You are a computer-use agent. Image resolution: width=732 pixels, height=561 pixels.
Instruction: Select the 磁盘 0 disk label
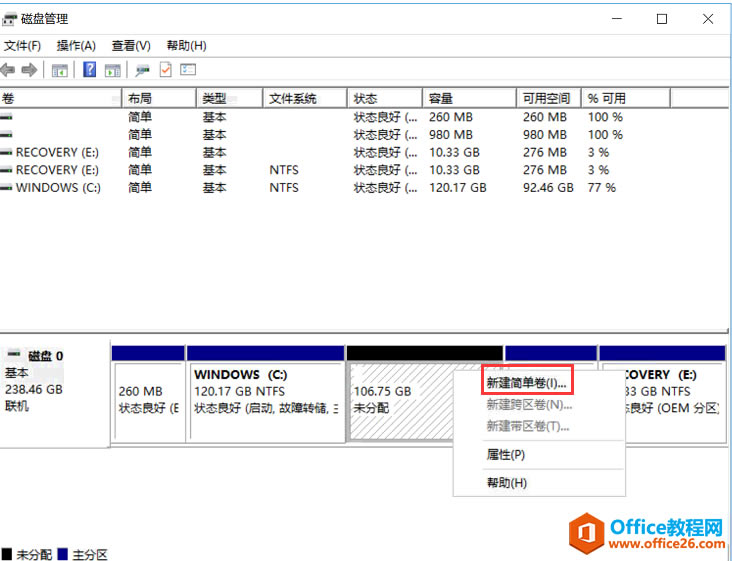tap(45, 356)
